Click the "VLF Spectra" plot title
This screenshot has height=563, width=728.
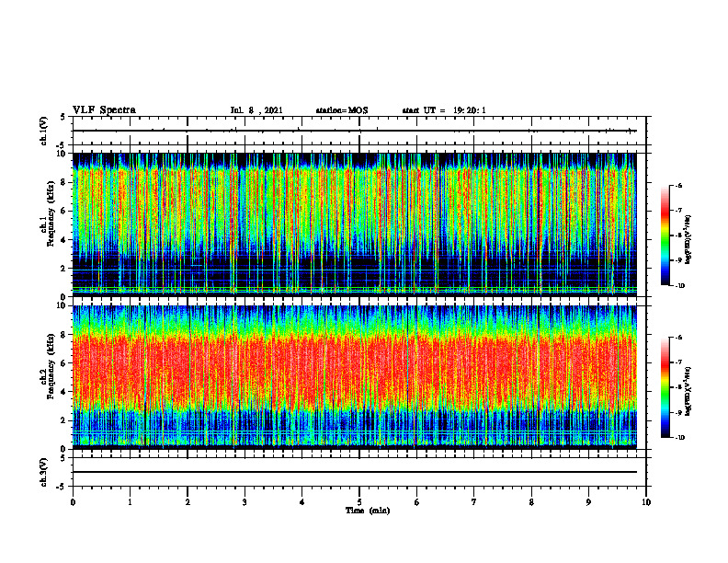point(104,110)
